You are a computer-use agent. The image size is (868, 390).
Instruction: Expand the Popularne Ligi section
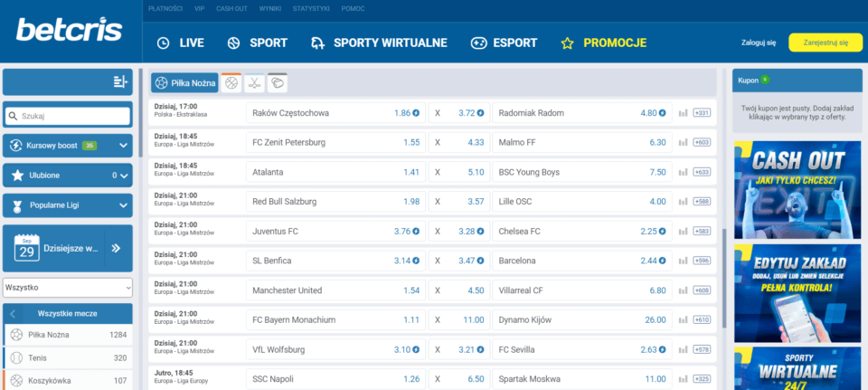click(x=68, y=205)
